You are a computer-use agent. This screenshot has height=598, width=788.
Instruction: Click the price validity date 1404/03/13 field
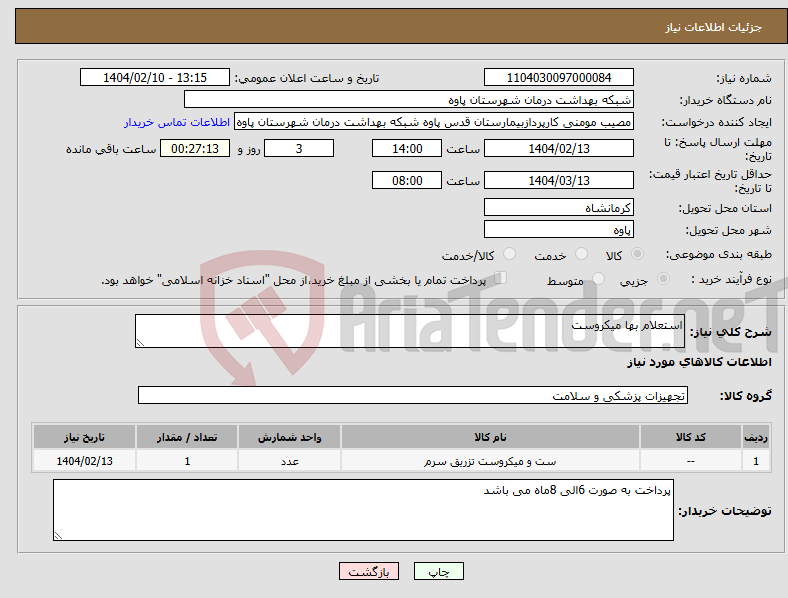click(558, 180)
